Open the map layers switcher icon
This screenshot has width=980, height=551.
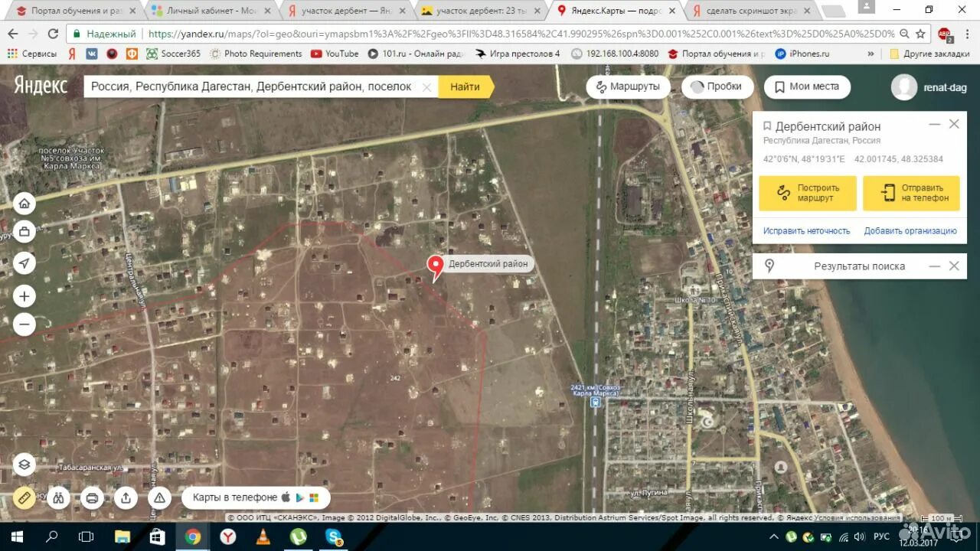24,464
